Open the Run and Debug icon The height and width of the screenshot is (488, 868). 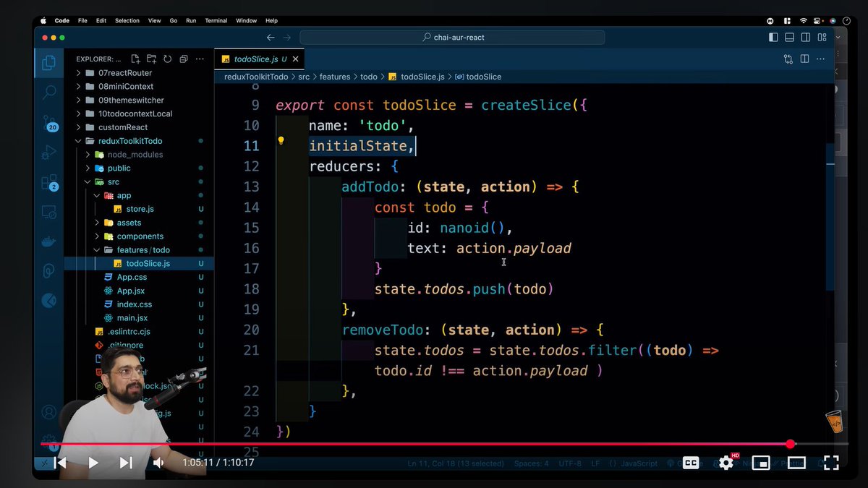[48, 152]
